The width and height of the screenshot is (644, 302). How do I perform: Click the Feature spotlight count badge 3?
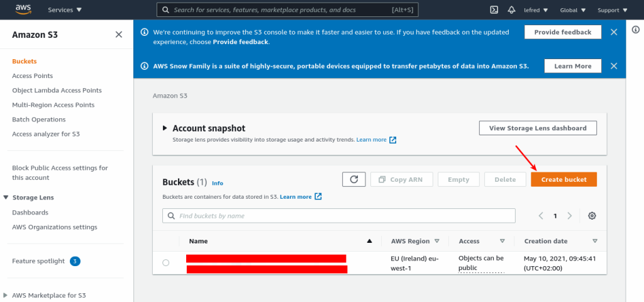(x=75, y=261)
